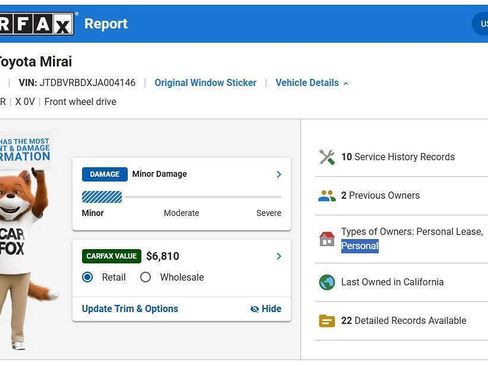Screen dimensions: 488x366
Task: Click the blue DAMAGE badge
Action: pyautogui.click(x=105, y=174)
